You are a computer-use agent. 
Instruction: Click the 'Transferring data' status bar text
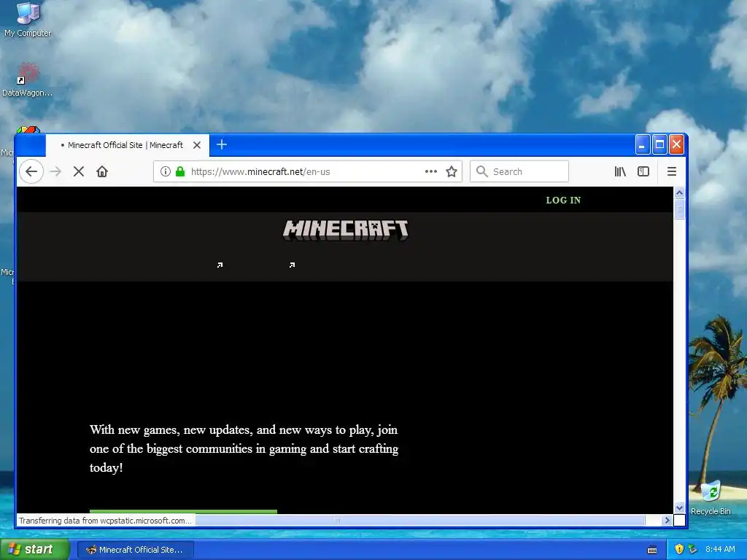click(x=105, y=521)
